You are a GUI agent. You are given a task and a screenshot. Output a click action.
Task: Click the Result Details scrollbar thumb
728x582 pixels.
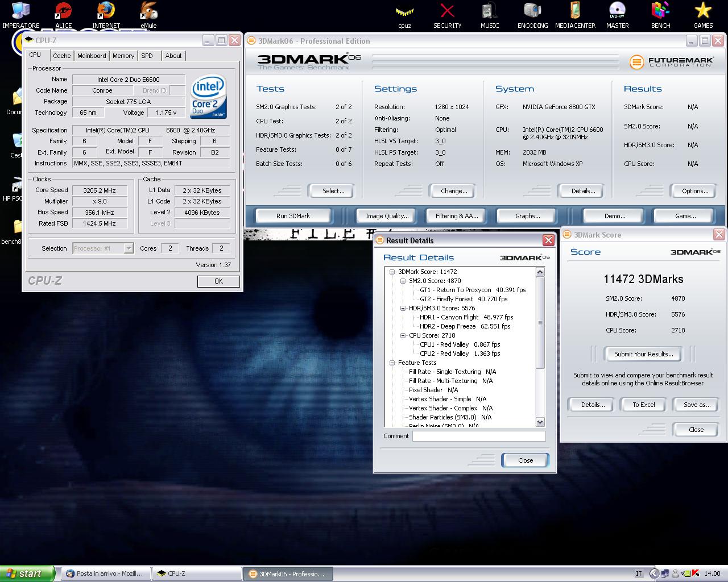tap(540, 322)
